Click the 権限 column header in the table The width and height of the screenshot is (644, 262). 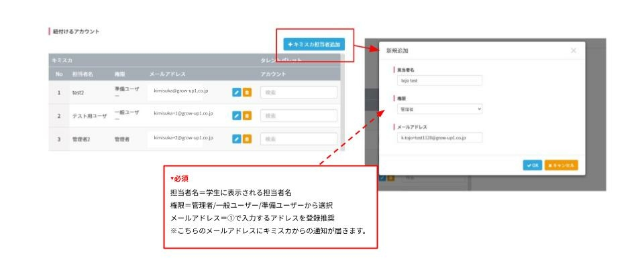[x=119, y=74]
